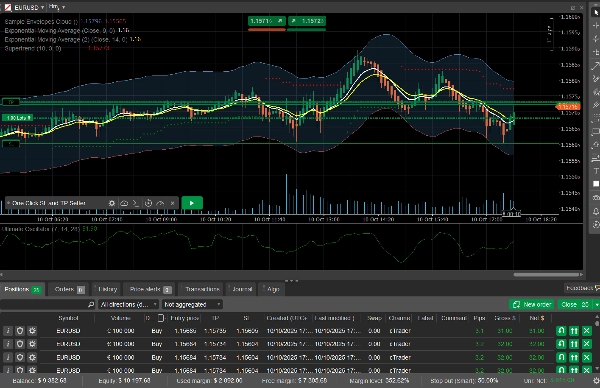Open settings gear for the 3.1 pips position
This screenshot has height=388, width=600.
32,331
